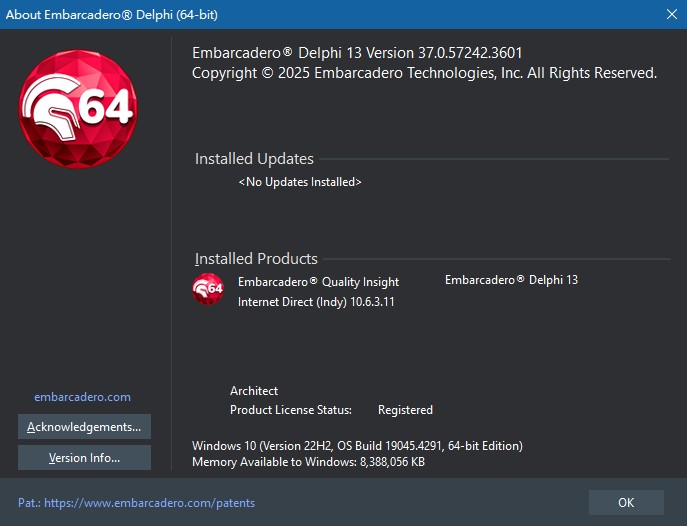
Task: Click the Architect edition label
Action: (254, 391)
